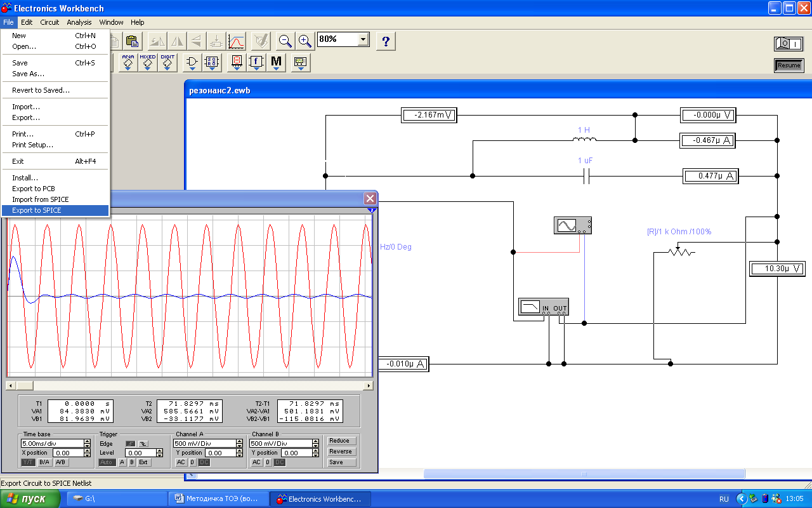This screenshot has width=812, height=508.
Task: Open the Indicators seven-segment parts bin
Action: tap(237, 62)
